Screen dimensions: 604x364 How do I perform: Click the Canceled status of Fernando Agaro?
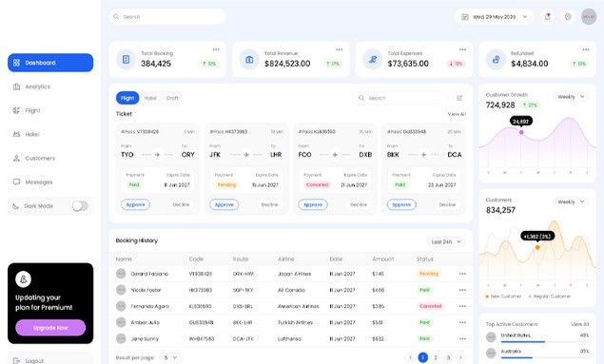tap(430, 306)
